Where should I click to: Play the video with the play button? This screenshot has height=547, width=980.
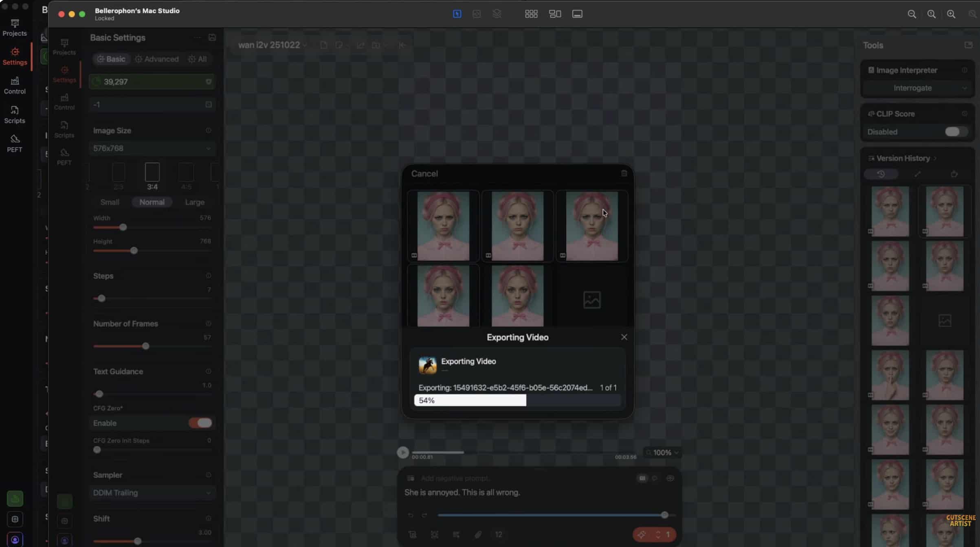pyautogui.click(x=402, y=453)
